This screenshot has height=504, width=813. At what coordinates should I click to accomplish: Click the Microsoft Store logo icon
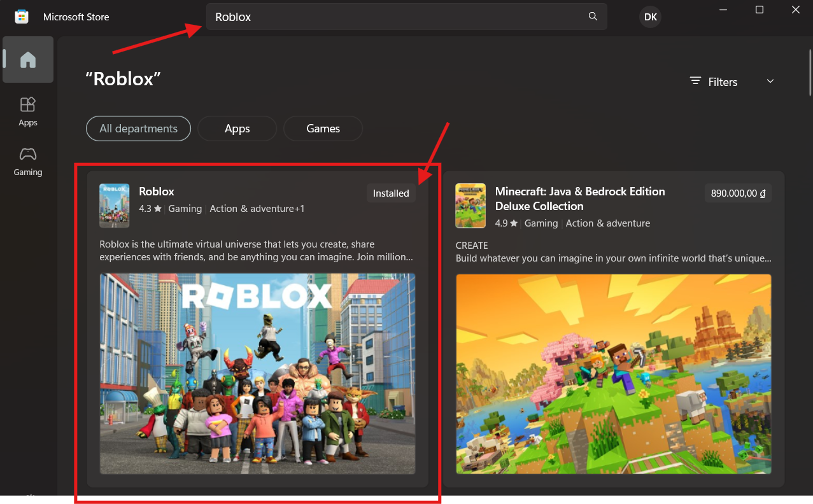pos(22,17)
